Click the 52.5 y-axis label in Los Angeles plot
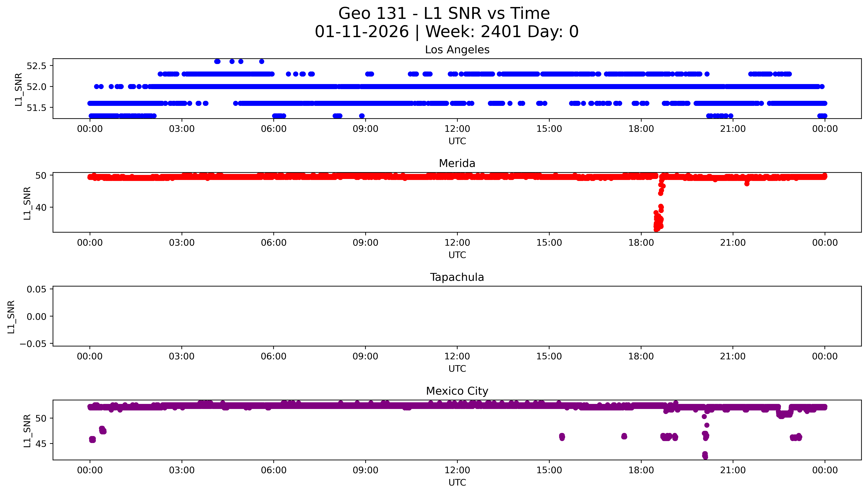This screenshot has width=868, height=494. [36, 66]
